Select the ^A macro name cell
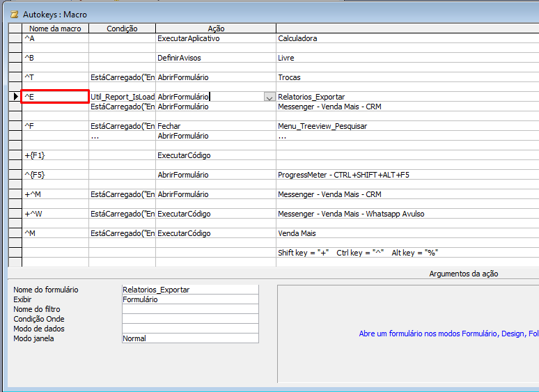Screen dimensions: 539x392 (x=55, y=38)
